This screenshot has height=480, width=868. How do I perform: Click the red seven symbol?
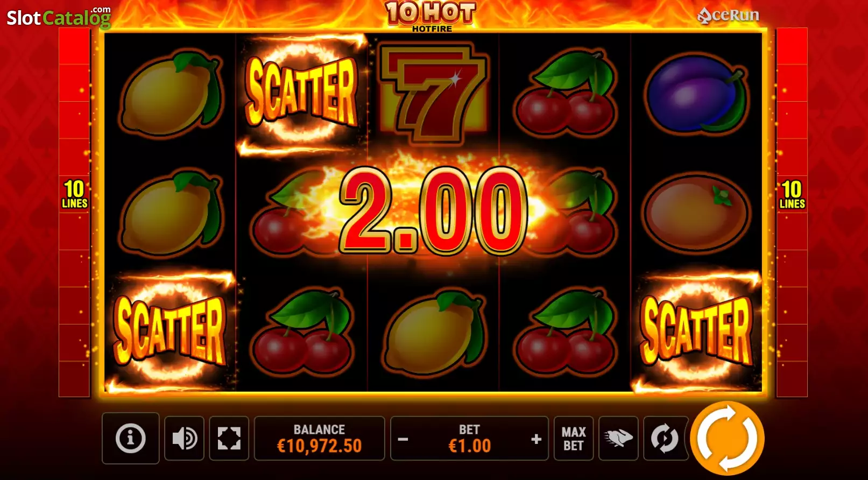tap(433, 94)
